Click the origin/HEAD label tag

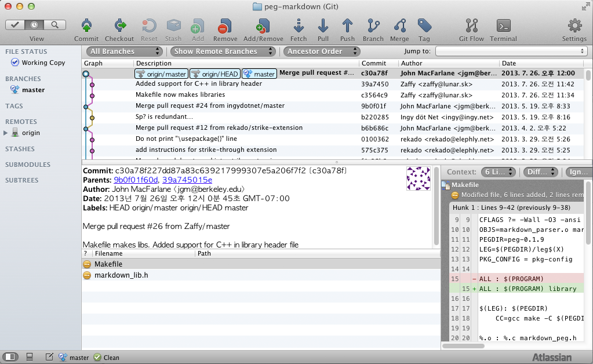click(x=215, y=74)
